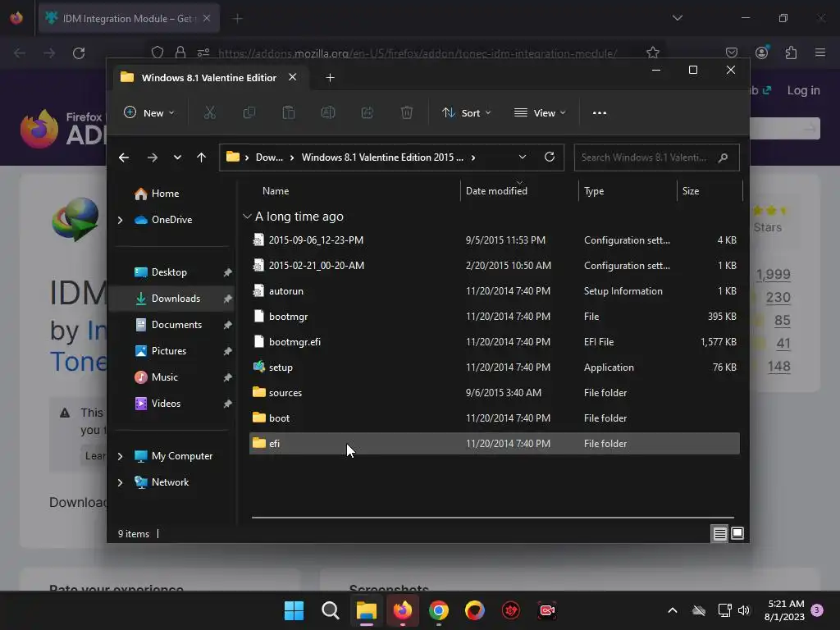This screenshot has height=630, width=840.
Task: Click the File Explorer taskbar icon
Action: tap(367, 610)
